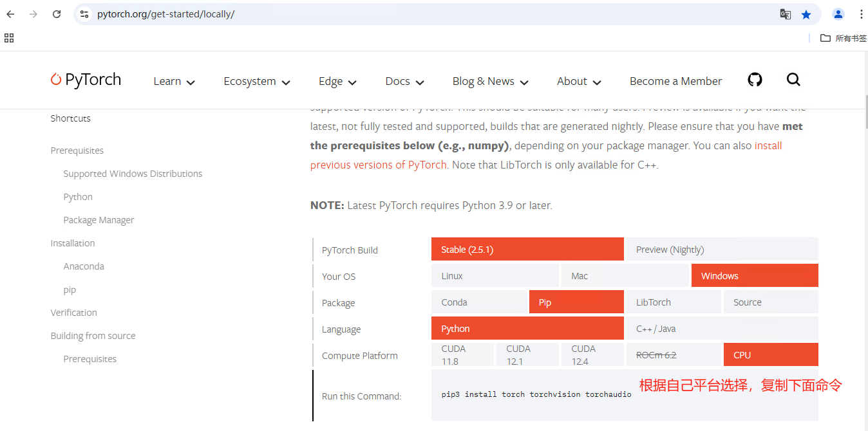Reload the page with refresh icon
This screenshot has width=868, height=431.
[57, 14]
